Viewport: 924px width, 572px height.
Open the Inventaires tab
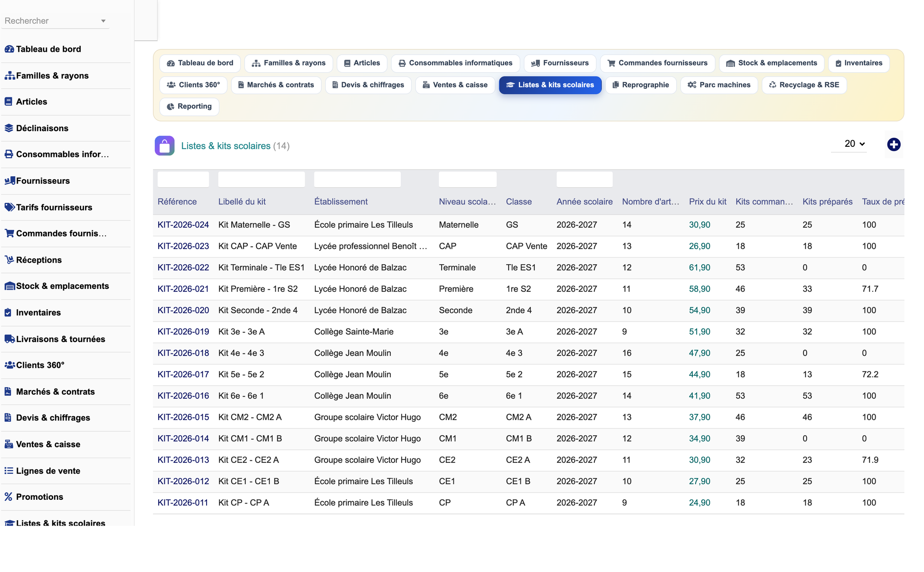tap(859, 63)
